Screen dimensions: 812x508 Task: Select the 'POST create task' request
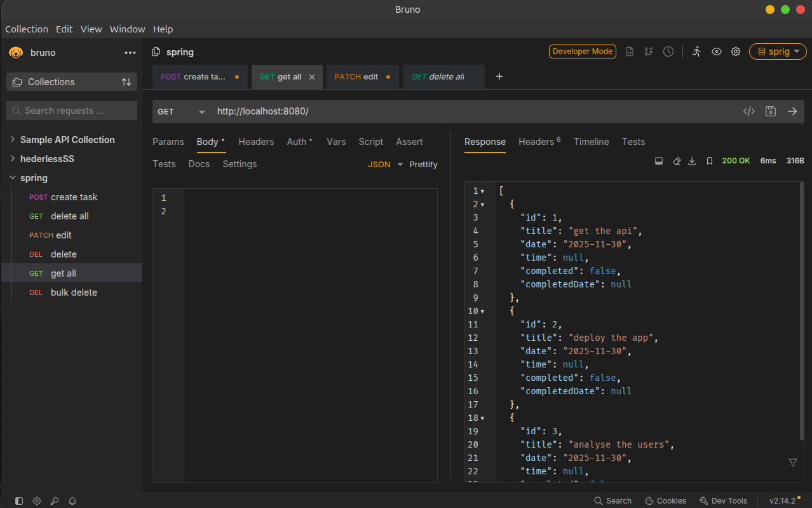tap(72, 197)
